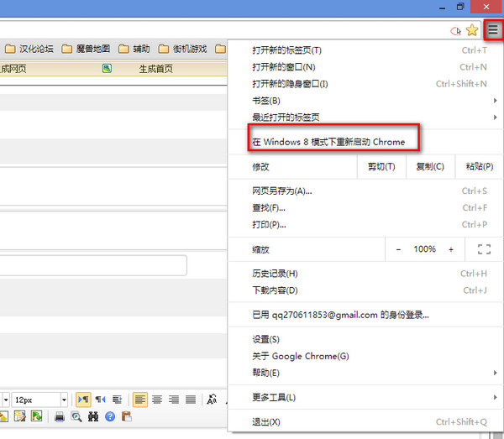504x439 pixels.
Task: Restore down the Chrome window
Action: click(460, 7)
